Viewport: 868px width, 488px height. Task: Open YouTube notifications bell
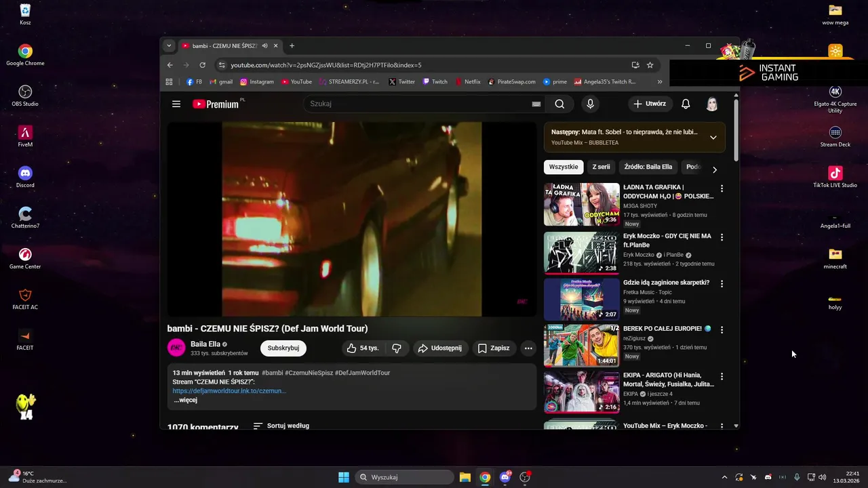pos(686,104)
